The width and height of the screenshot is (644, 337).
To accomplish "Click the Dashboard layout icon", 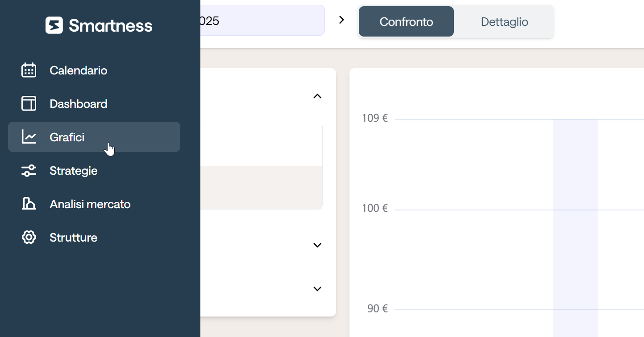I will 29,104.
